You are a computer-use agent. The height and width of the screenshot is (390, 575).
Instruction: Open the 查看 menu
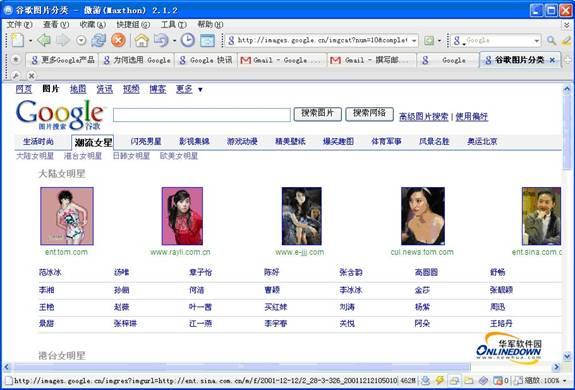click(x=56, y=25)
